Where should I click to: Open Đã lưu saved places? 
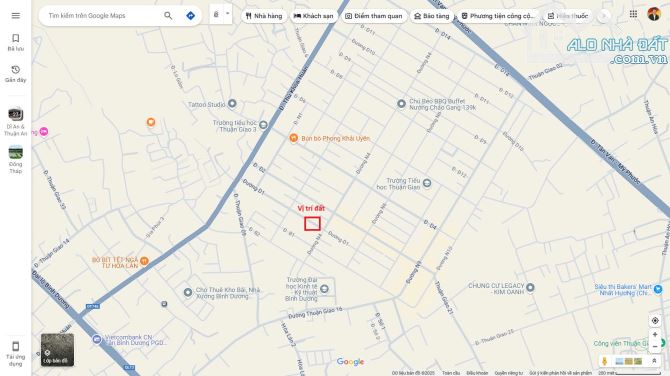[15, 42]
